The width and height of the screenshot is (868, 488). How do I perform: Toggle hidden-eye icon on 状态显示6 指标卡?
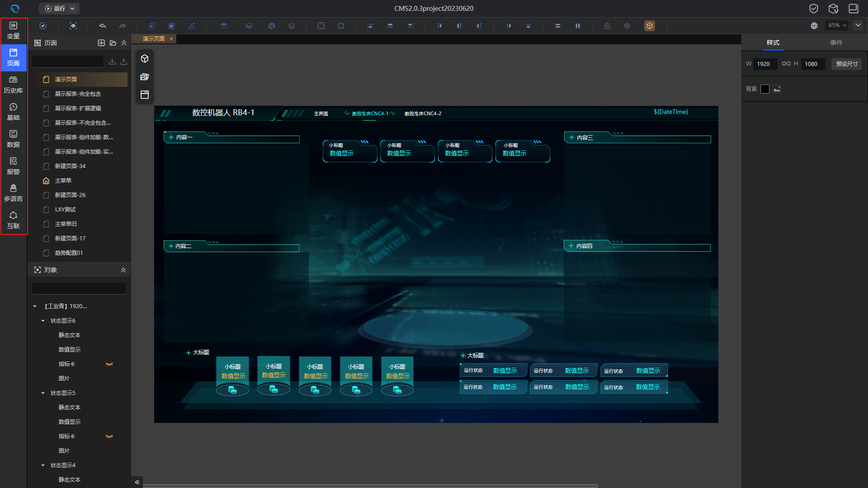click(109, 364)
